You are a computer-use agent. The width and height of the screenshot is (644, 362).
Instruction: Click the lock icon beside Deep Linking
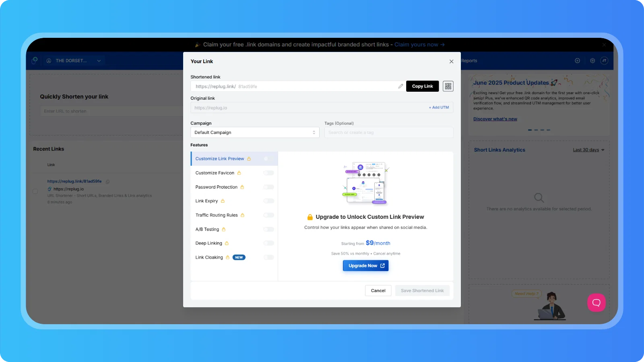(227, 243)
